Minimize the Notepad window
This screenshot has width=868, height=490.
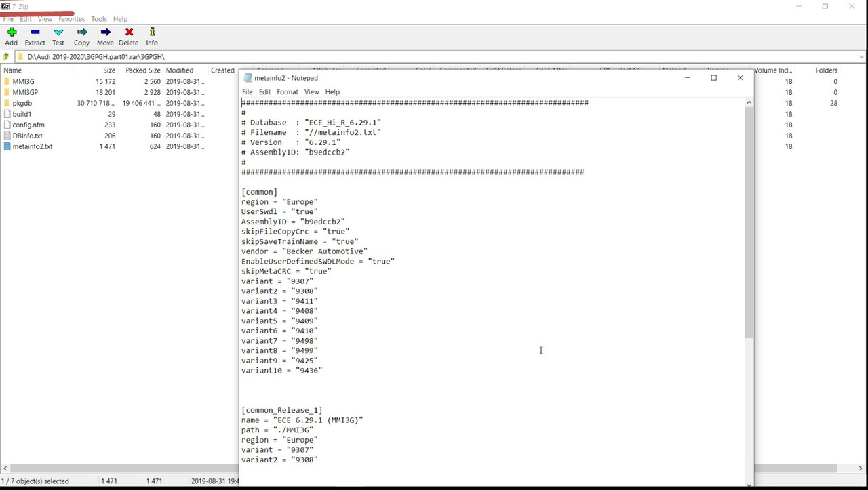point(687,78)
